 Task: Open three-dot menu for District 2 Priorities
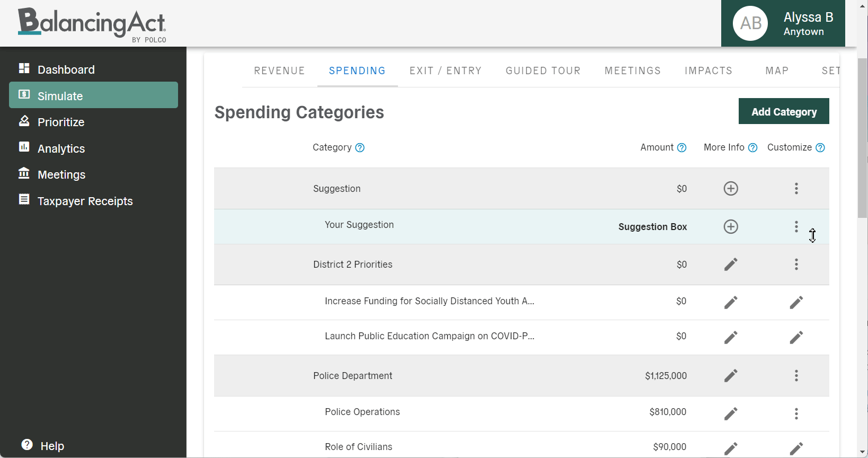pos(796,264)
